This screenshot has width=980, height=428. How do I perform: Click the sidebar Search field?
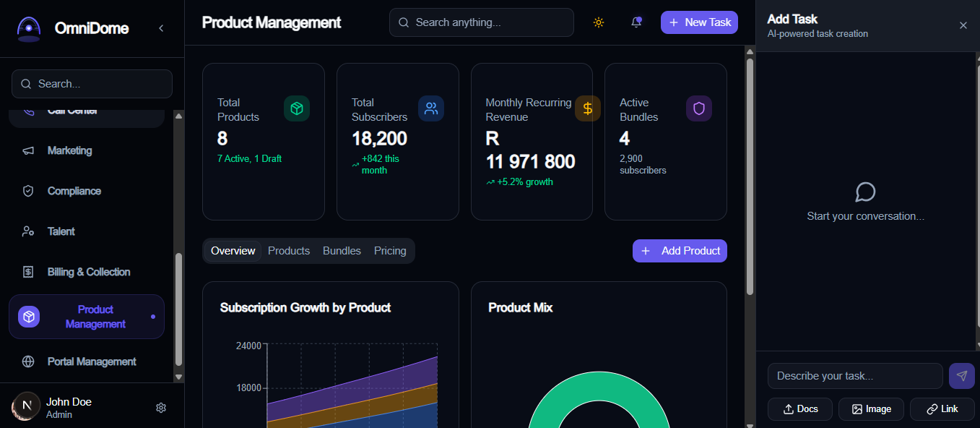coord(92,84)
